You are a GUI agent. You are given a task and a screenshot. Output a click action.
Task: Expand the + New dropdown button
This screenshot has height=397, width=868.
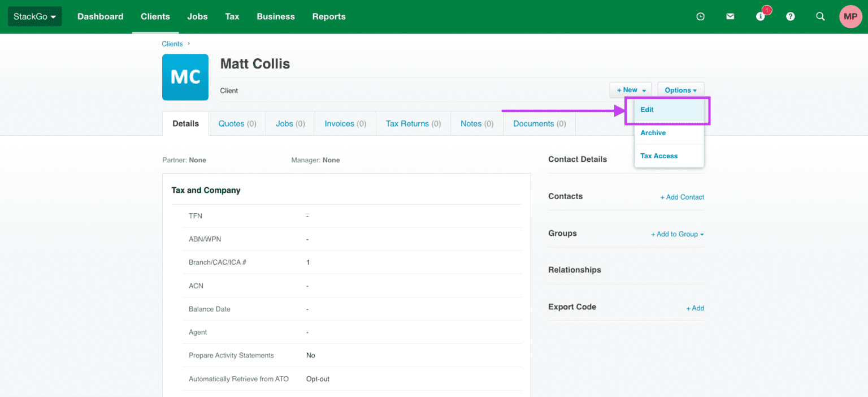coord(631,90)
